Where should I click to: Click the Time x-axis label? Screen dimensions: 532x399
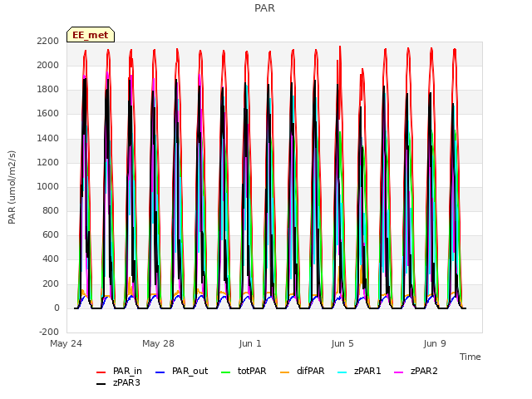pyautogui.click(x=470, y=357)
